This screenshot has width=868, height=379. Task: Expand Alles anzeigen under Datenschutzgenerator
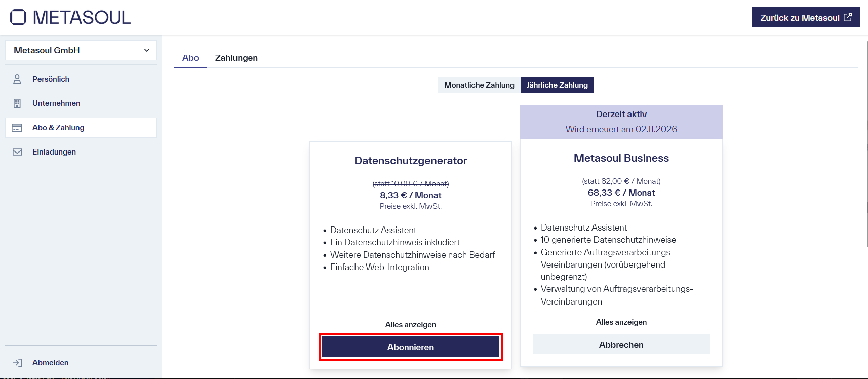(x=410, y=325)
